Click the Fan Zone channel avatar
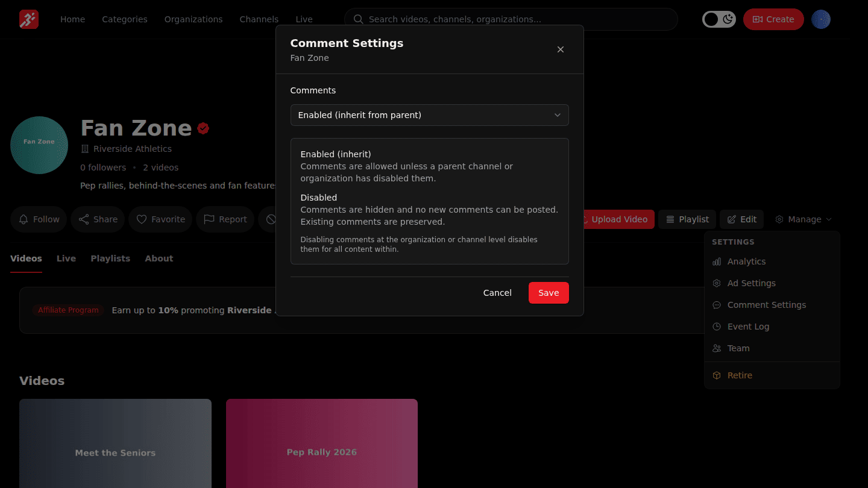 click(x=39, y=145)
